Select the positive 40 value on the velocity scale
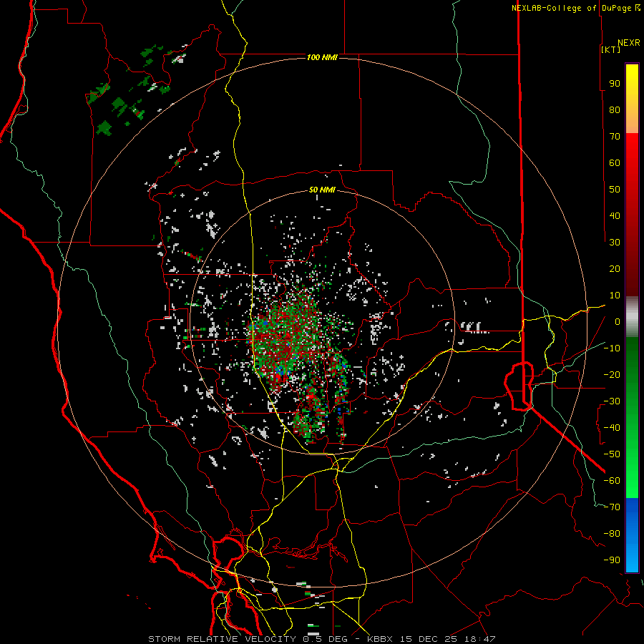This screenshot has height=644, width=644. tap(615, 215)
